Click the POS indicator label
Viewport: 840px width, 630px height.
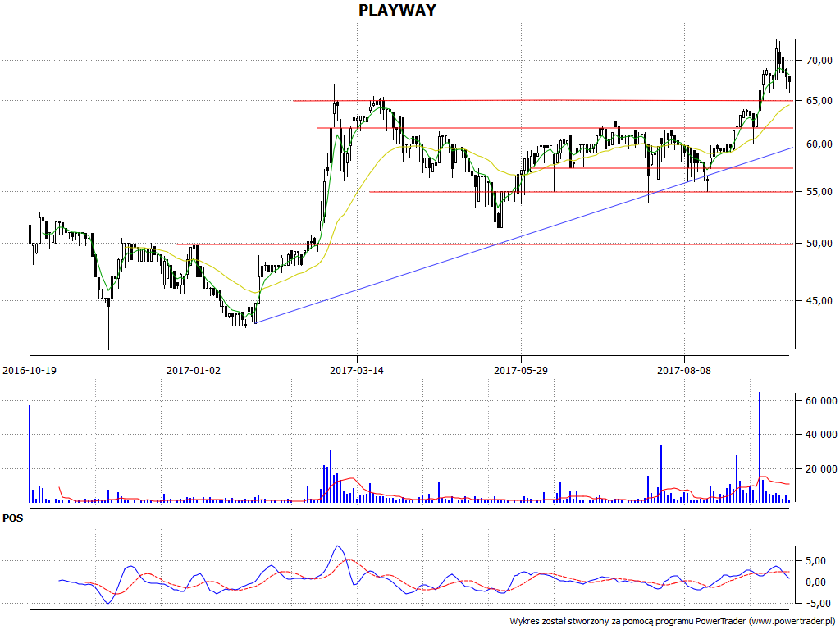coord(13,518)
